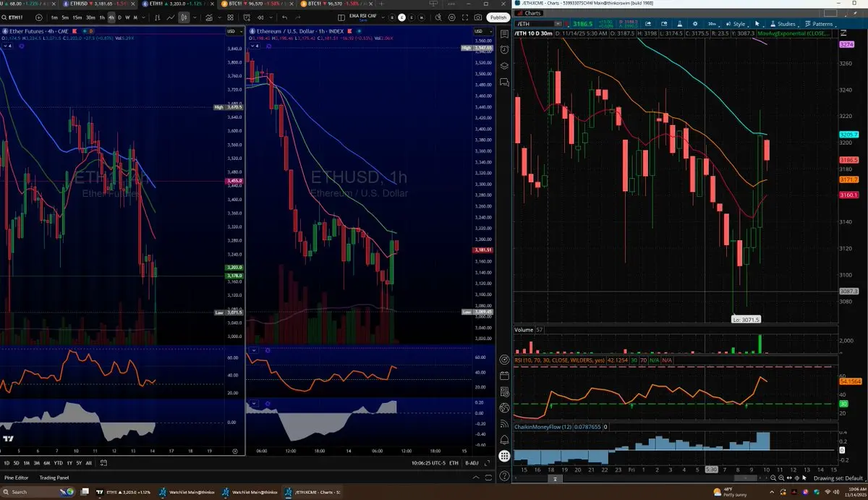Click the 10:06:25 UTC-5 timezone selector
868x500 pixels.
pos(428,462)
